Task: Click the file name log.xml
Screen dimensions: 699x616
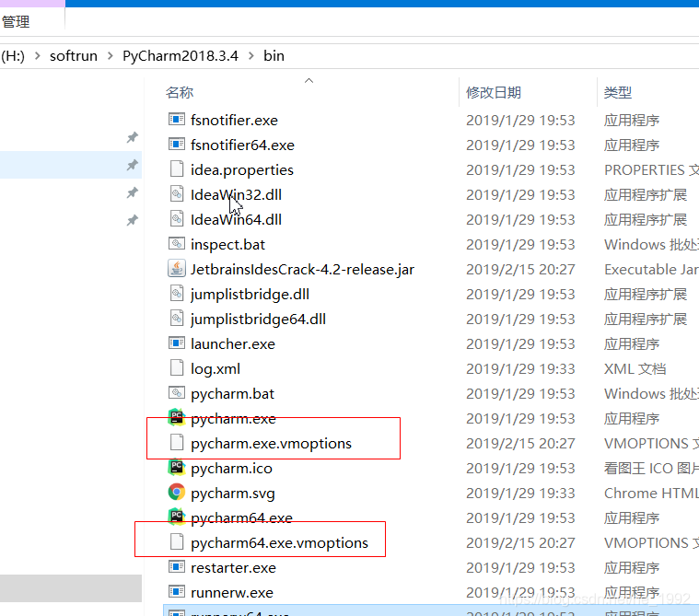Action: click(216, 369)
